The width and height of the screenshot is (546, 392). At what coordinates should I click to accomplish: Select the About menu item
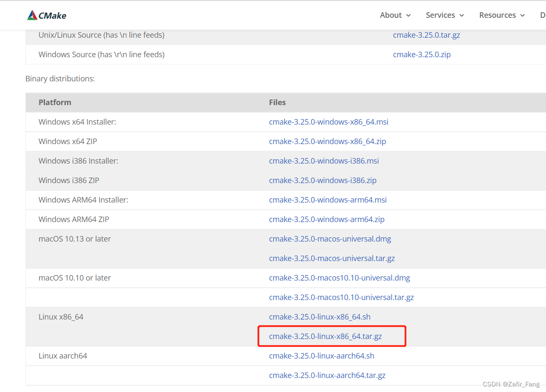[391, 15]
